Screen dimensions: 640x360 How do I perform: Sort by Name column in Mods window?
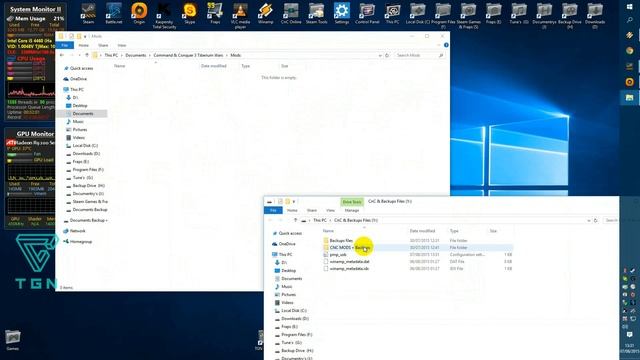[x=120, y=66]
